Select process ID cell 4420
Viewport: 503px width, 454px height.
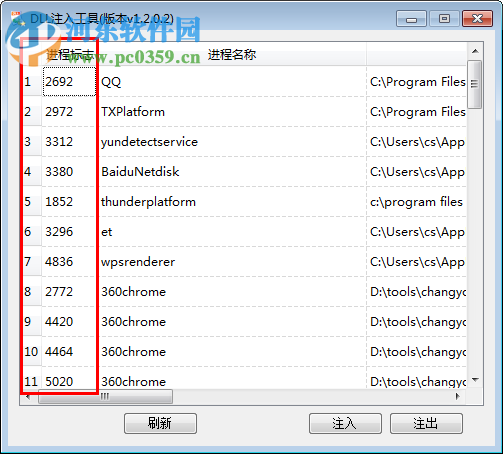click(x=69, y=322)
